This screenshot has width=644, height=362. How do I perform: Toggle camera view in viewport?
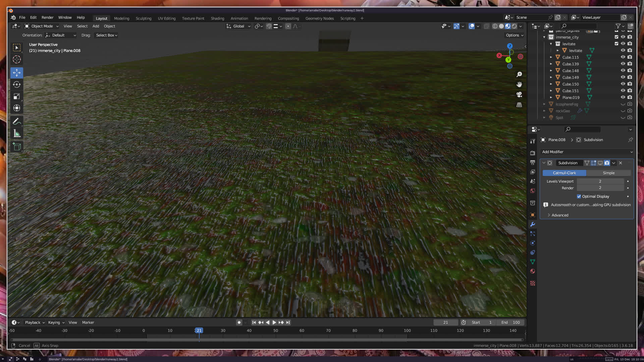(x=519, y=95)
